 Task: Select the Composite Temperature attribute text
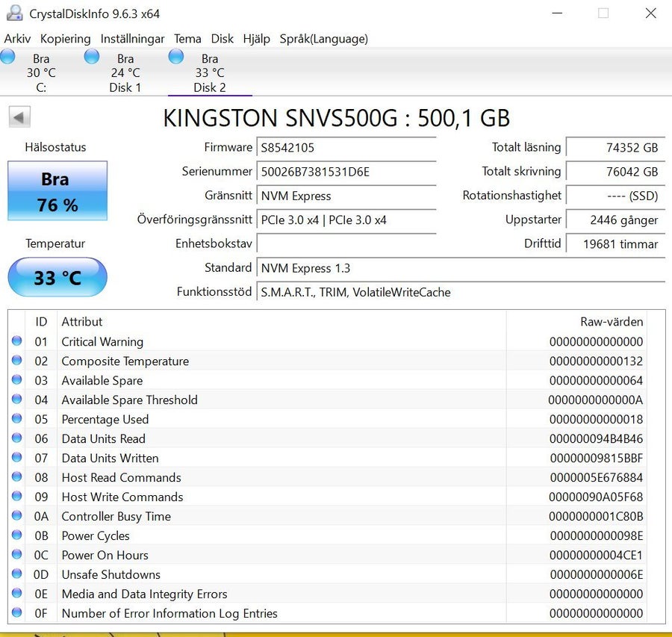(125, 361)
